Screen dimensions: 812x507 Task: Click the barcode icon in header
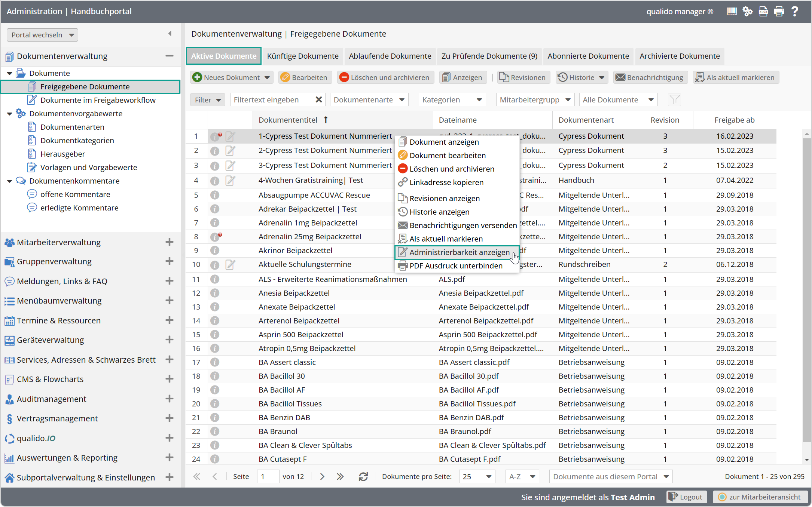pyautogui.click(x=732, y=12)
